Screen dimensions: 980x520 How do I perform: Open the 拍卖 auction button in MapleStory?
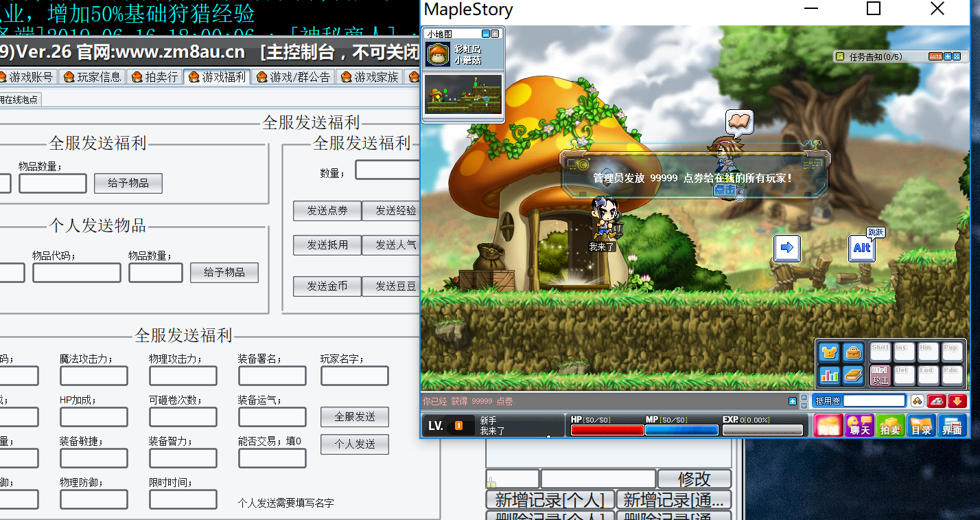(890, 426)
